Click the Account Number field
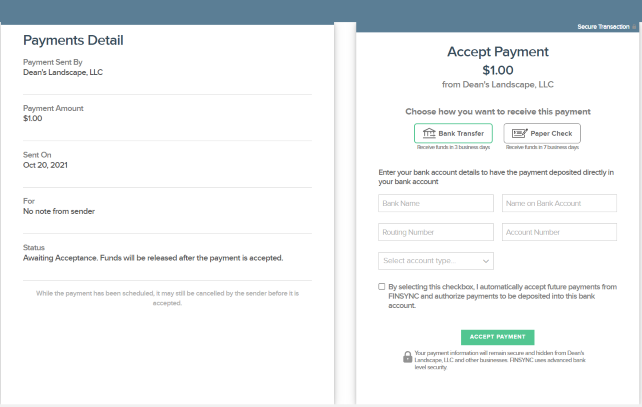 point(559,232)
